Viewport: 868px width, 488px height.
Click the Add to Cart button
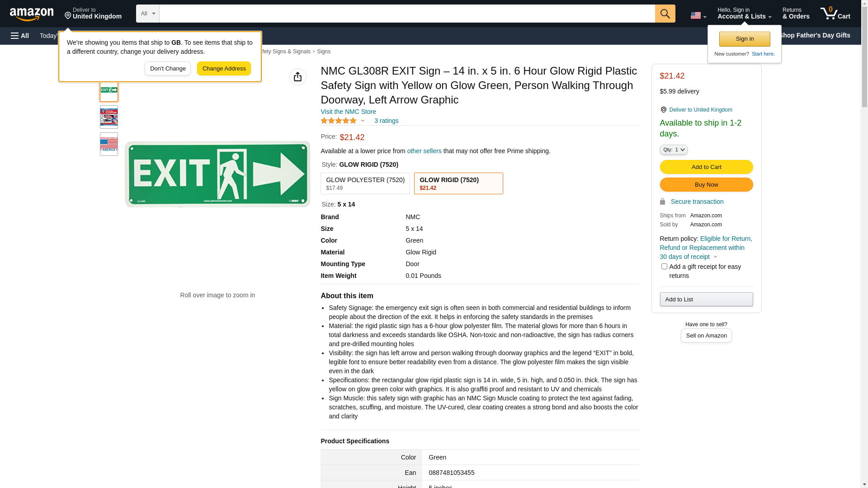706,167
